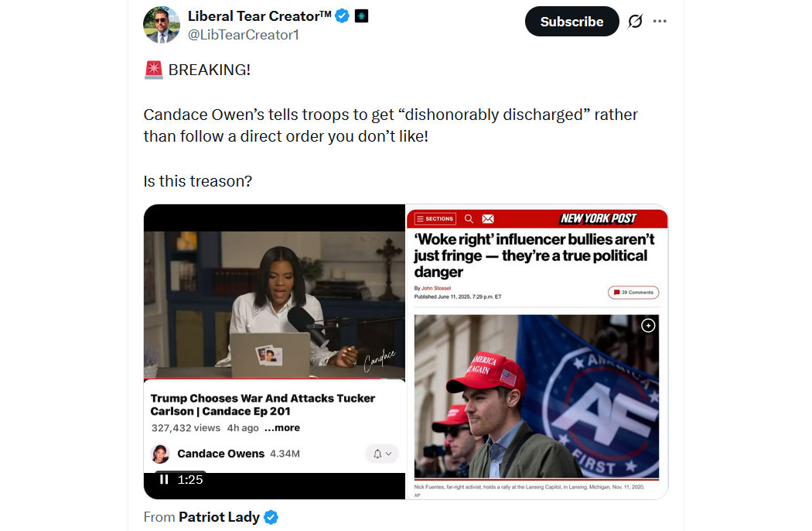Pause the video at 1:25
The height and width of the screenshot is (531, 812).
164,479
